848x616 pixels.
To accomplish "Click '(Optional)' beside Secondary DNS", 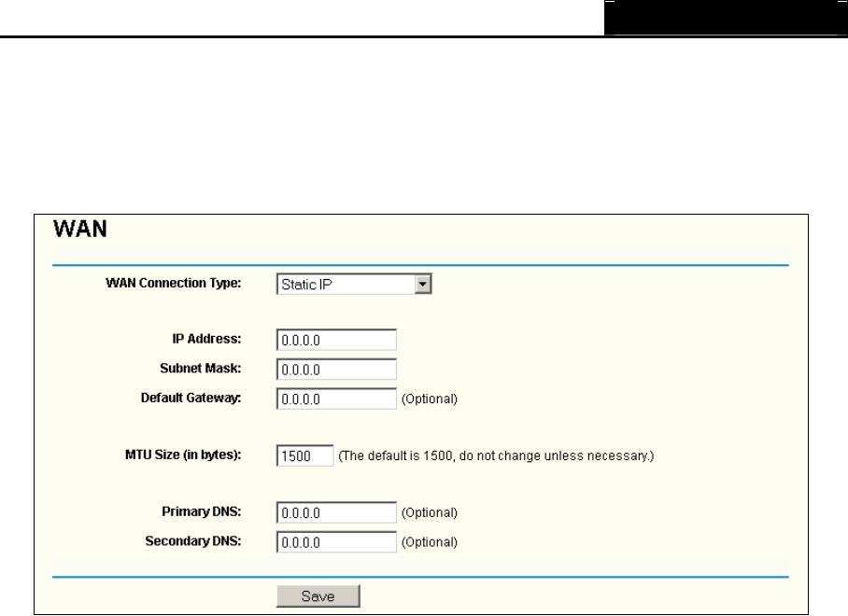I will click(x=430, y=542).
